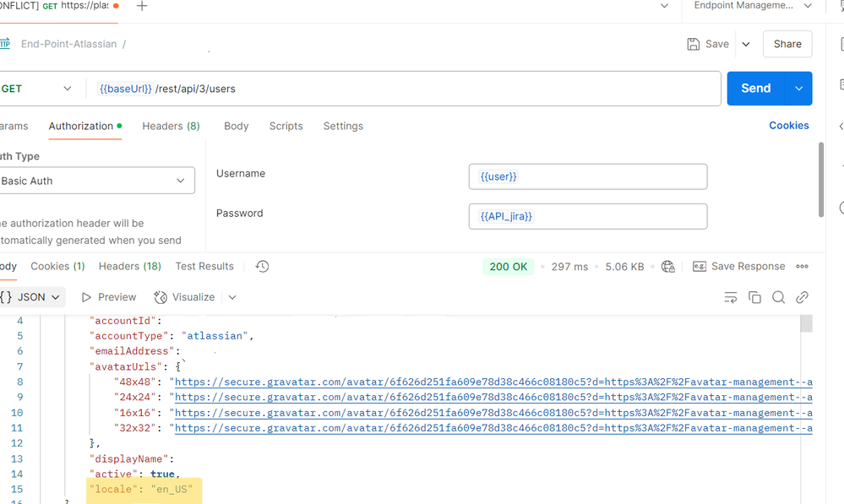844x504 pixels.
Task: Open the GET method dropdown
Action: (36, 89)
